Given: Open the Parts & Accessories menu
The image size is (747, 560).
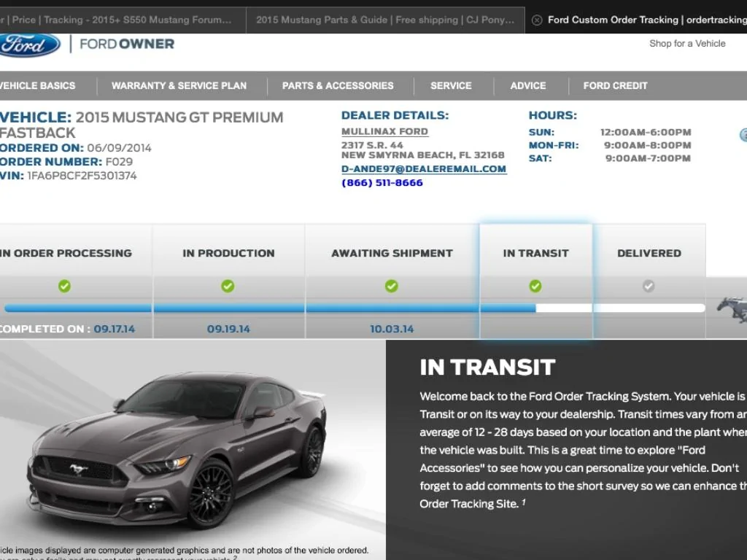Looking at the screenshot, I should pyautogui.click(x=338, y=86).
